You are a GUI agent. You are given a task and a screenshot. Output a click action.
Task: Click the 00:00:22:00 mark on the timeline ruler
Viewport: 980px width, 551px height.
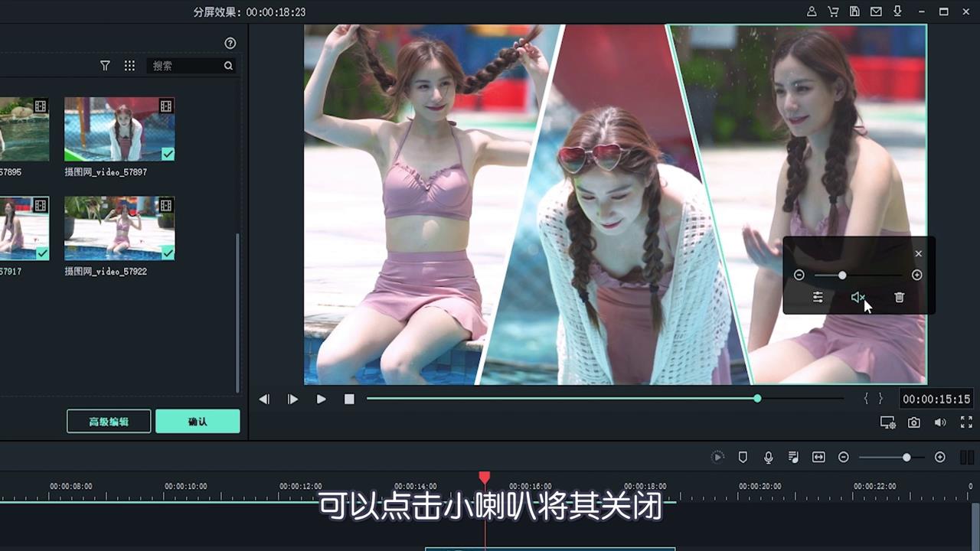[875, 486]
